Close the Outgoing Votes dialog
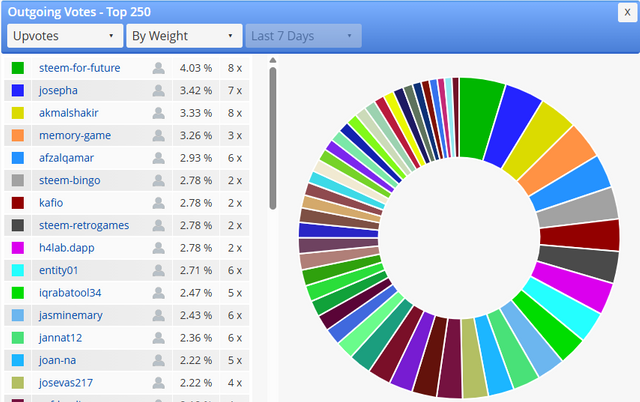The height and width of the screenshot is (402, 640). tap(627, 13)
